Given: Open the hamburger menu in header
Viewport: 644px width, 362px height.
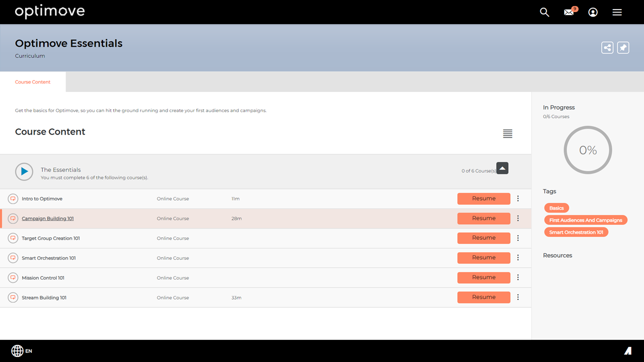Looking at the screenshot, I should click(x=617, y=12).
